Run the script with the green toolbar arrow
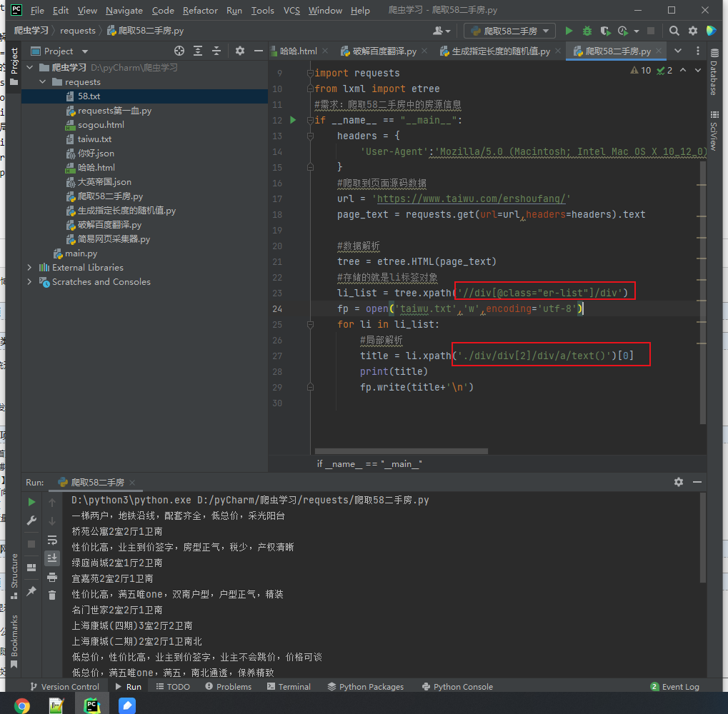This screenshot has height=714, width=728. [568, 31]
